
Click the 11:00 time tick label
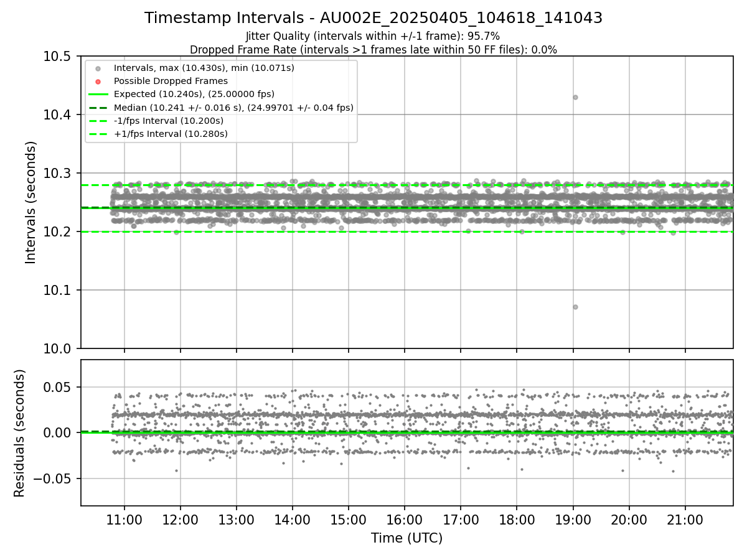tap(124, 520)
